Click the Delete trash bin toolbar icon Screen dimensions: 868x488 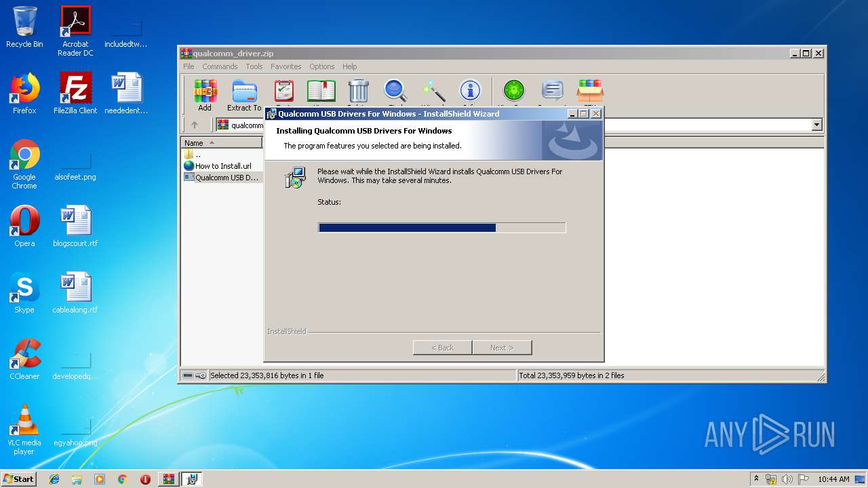[358, 91]
